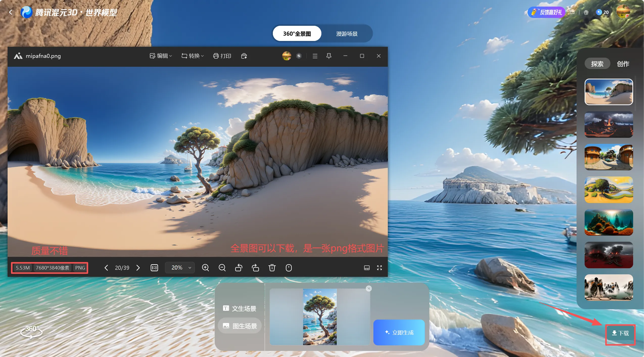Toggle the 360° rotation view icon
This screenshot has height=357, width=644.
point(31,331)
